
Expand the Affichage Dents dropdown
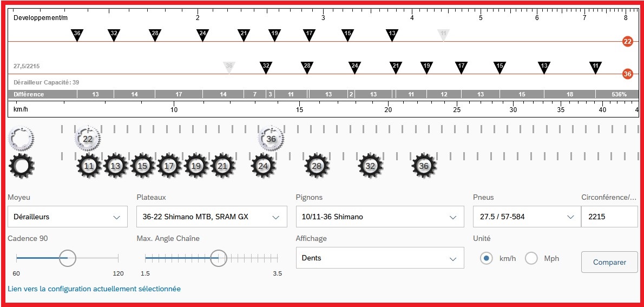[x=379, y=258]
